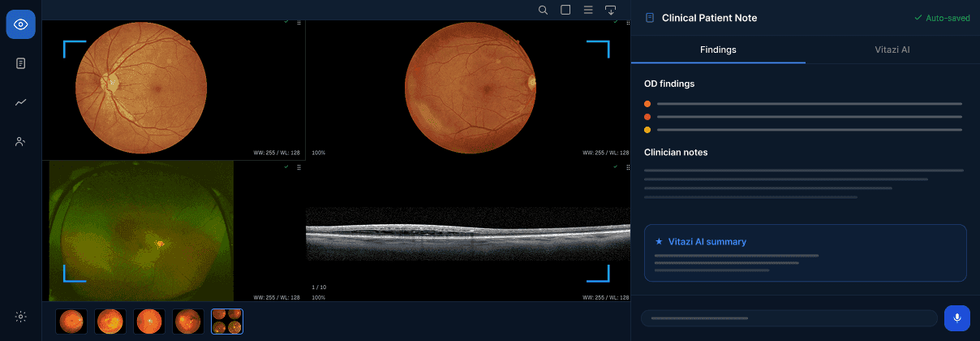Switch to the Findings tab
This screenshot has height=341, width=980.
pyautogui.click(x=719, y=50)
